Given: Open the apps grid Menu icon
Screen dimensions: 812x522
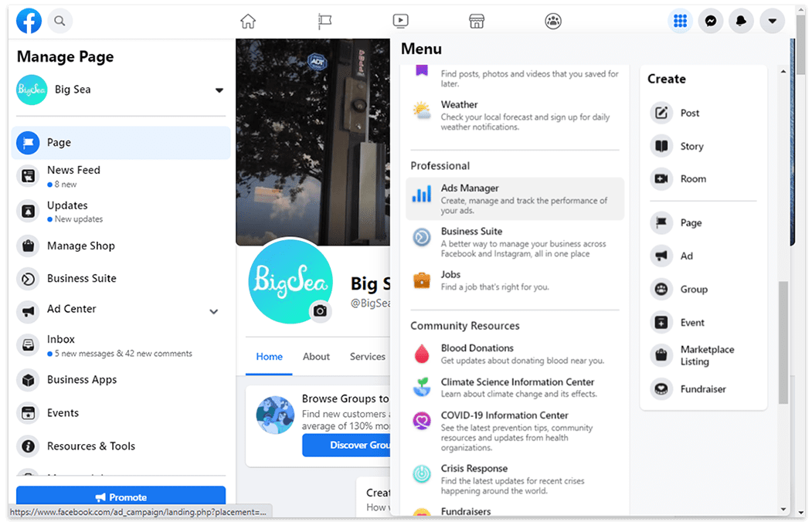Looking at the screenshot, I should coord(680,21).
